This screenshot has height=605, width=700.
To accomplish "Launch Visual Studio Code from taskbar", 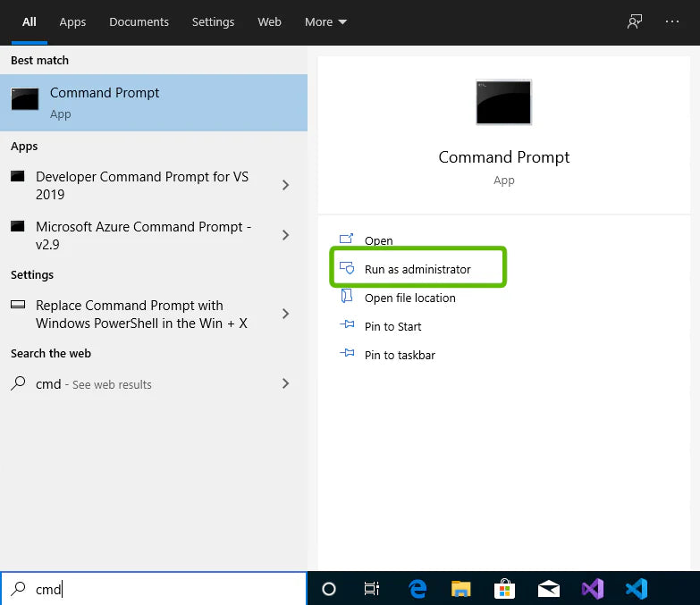I will click(636, 589).
